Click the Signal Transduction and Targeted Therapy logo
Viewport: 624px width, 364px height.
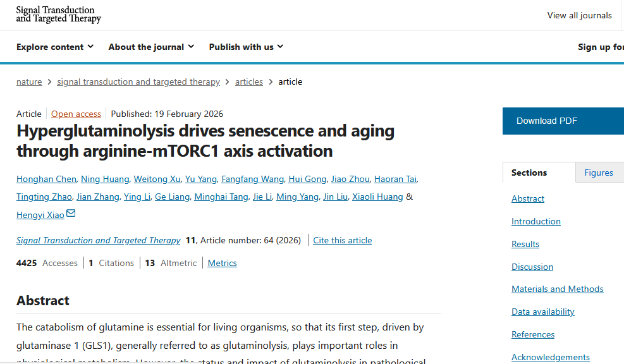(58, 15)
